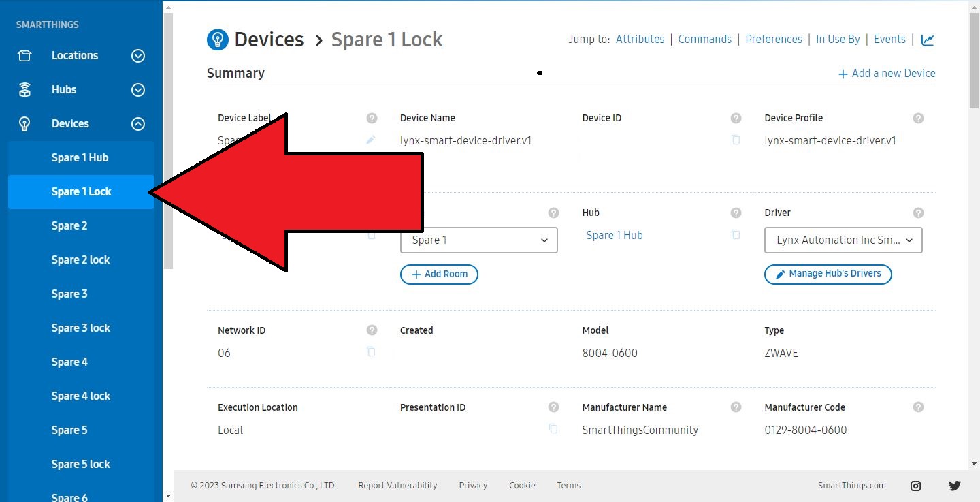Click help icon above Spare 1 room dropdown
Screen dimensions: 980x502
coord(553,213)
